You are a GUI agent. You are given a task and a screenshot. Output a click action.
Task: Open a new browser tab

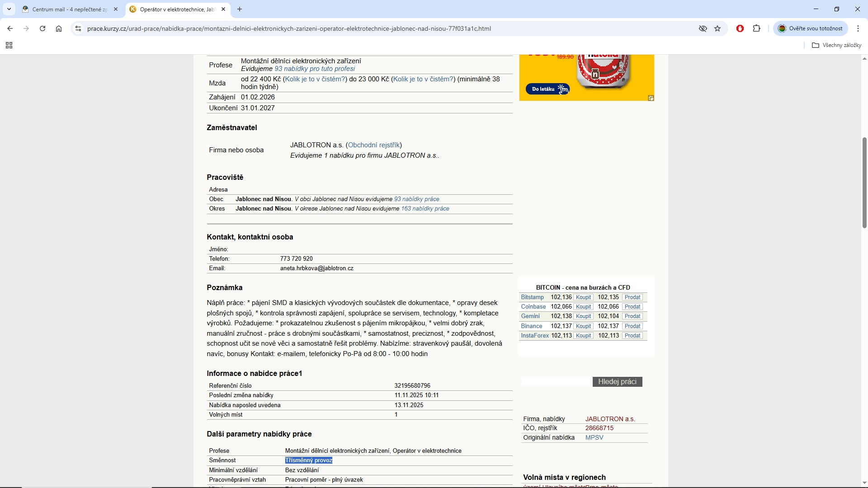(240, 9)
